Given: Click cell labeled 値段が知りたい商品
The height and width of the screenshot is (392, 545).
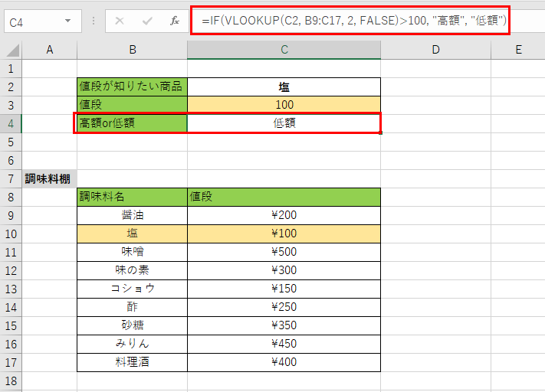Looking at the screenshot, I should tap(132, 87).
